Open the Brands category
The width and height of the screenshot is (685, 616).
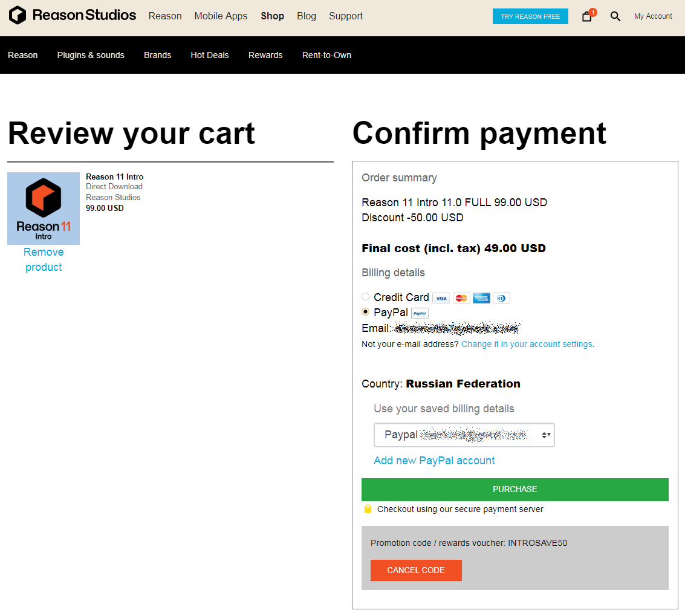click(158, 55)
